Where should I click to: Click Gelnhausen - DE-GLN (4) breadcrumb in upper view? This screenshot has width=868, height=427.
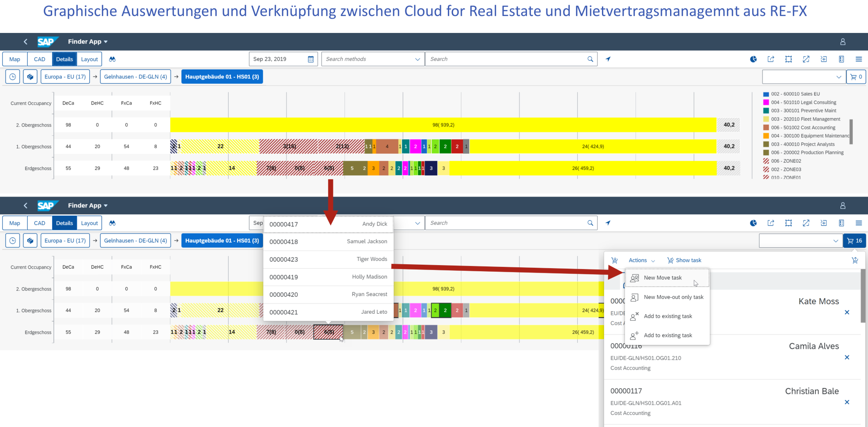click(135, 77)
